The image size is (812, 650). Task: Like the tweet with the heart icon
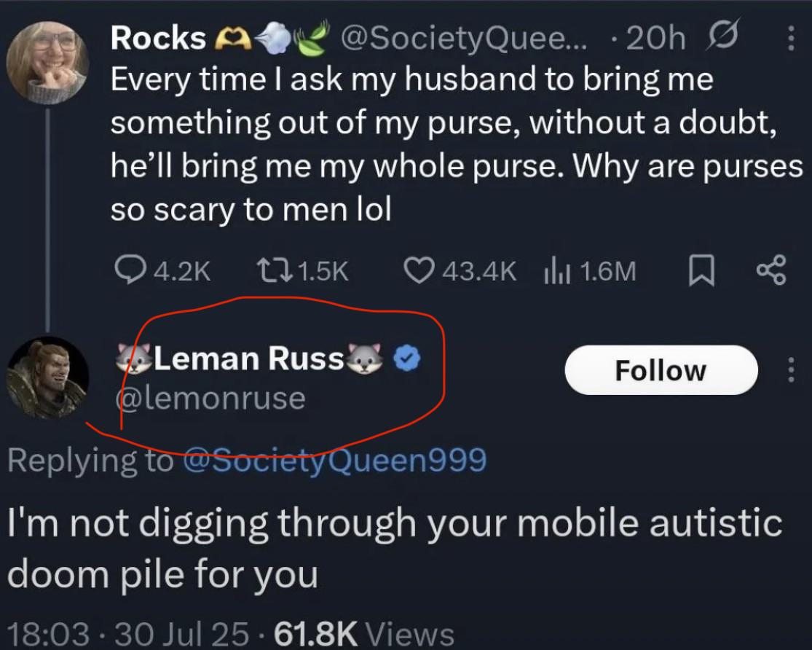coord(418,271)
